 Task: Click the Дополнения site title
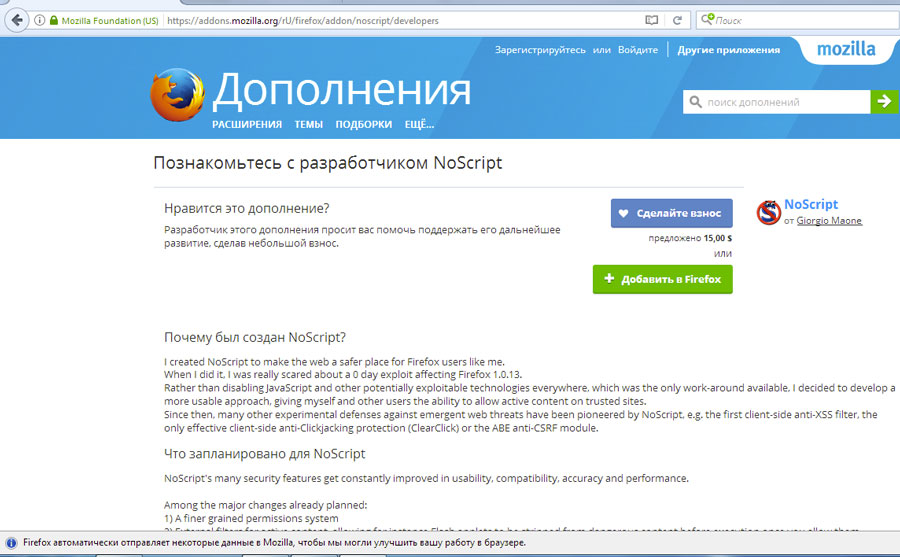(x=342, y=90)
